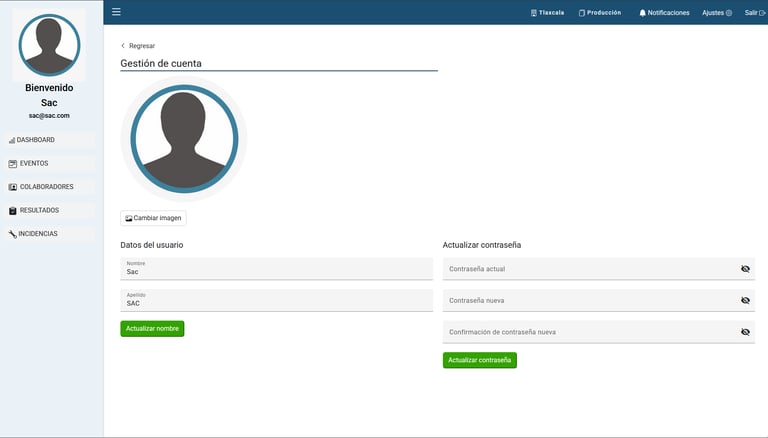The image size is (768, 438).
Task: Click the Actualizar contraseña button
Action: pyautogui.click(x=480, y=360)
